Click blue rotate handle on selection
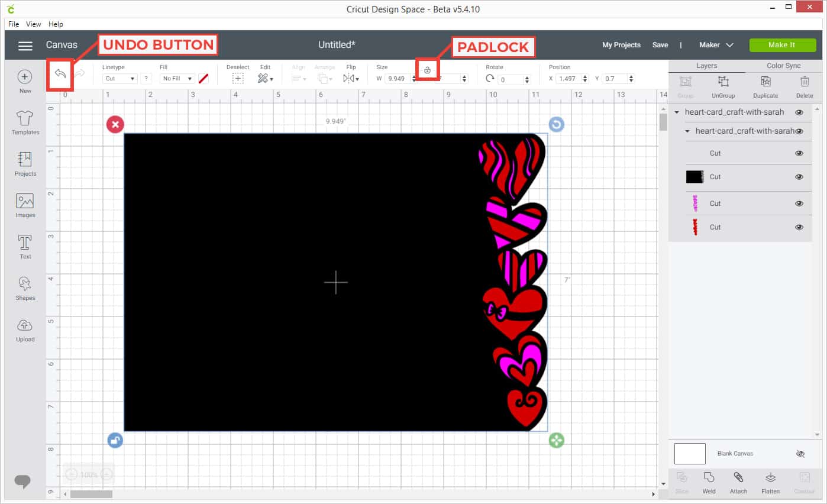This screenshot has width=827, height=504. coord(556,124)
